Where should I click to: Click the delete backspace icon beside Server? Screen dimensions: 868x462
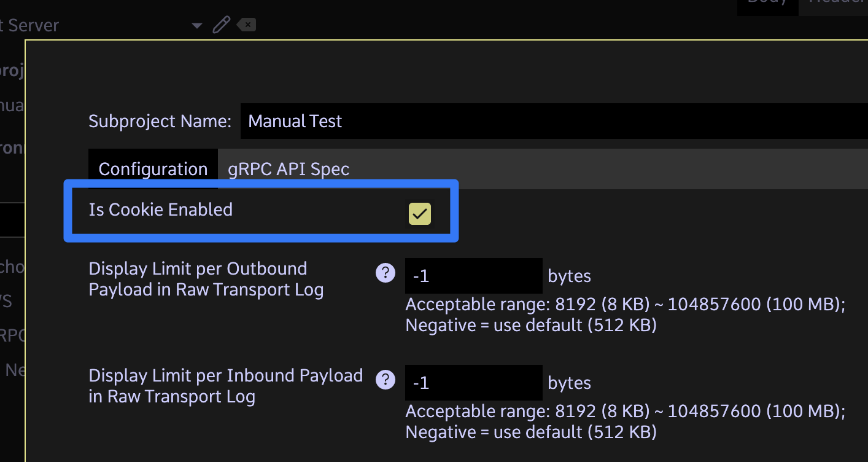pyautogui.click(x=247, y=25)
